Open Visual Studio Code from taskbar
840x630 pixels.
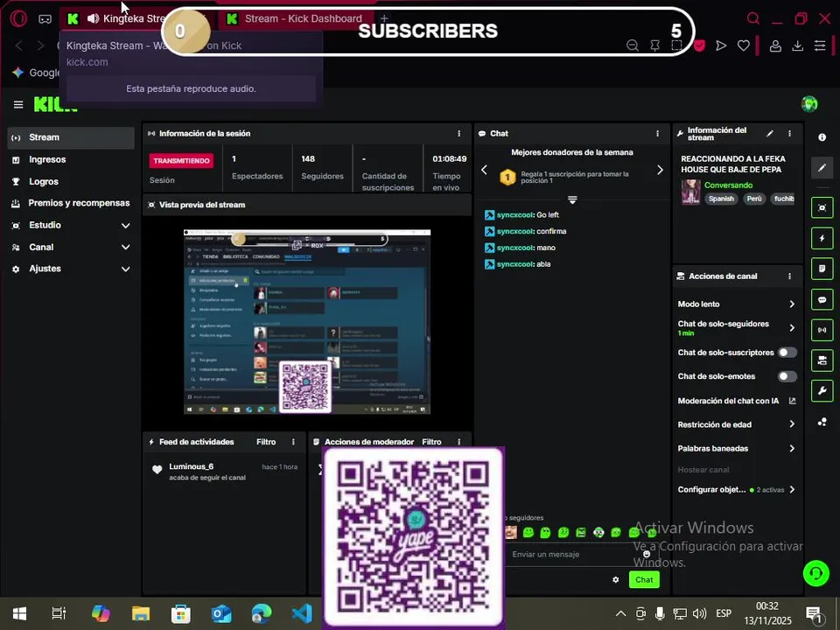pos(302,613)
